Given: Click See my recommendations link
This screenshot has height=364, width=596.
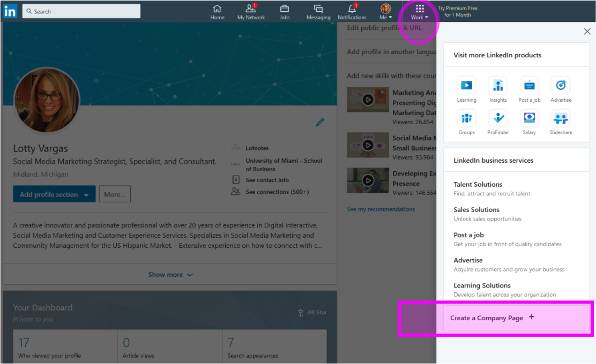Looking at the screenshot, I should pyautogui.click(x=381, y=209).
